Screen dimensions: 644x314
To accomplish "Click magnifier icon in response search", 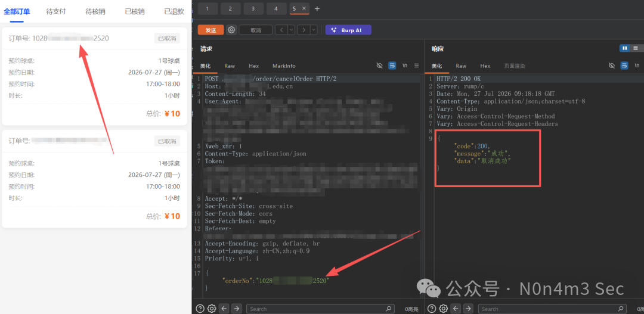I will pos(621,309).
